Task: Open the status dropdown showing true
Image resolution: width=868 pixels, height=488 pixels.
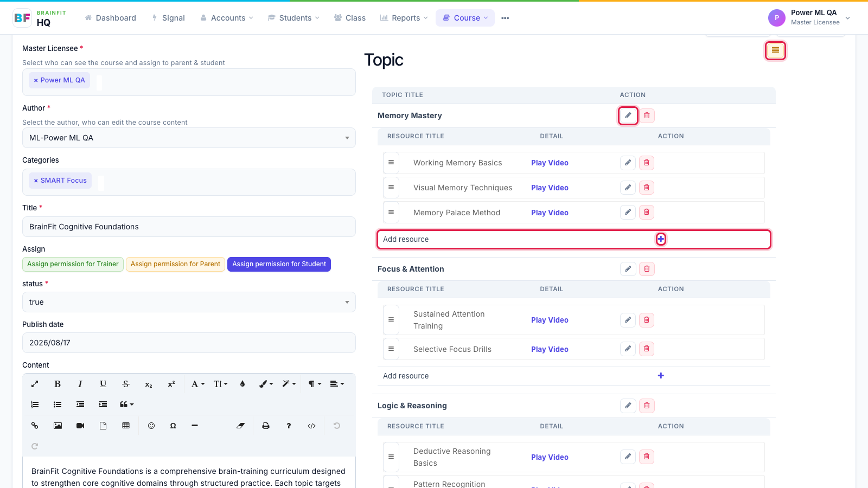Action: coord(189,302)
